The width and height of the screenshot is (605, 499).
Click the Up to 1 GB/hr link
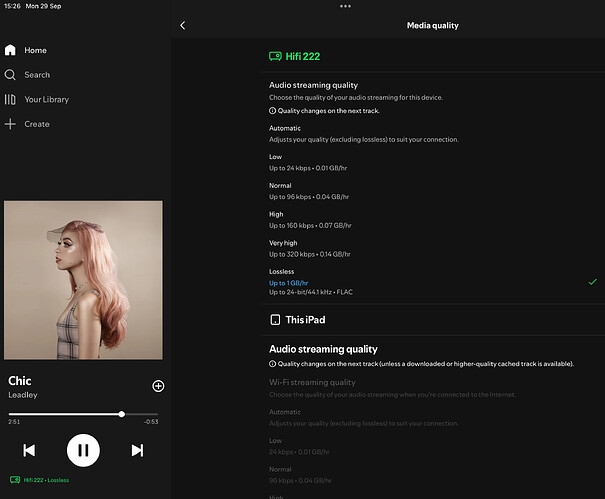coord(289,283)
